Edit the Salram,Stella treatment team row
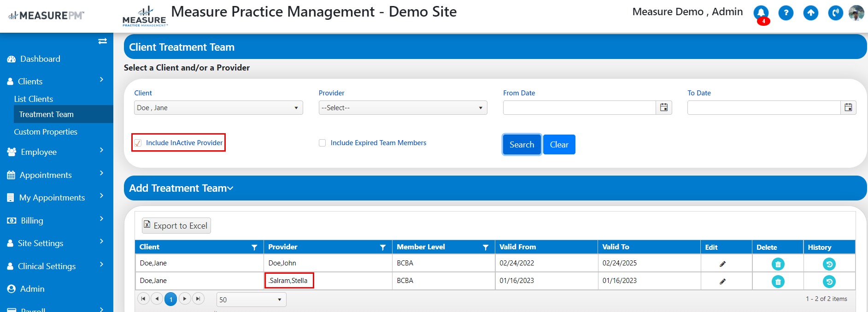 (x=722, y=282)
